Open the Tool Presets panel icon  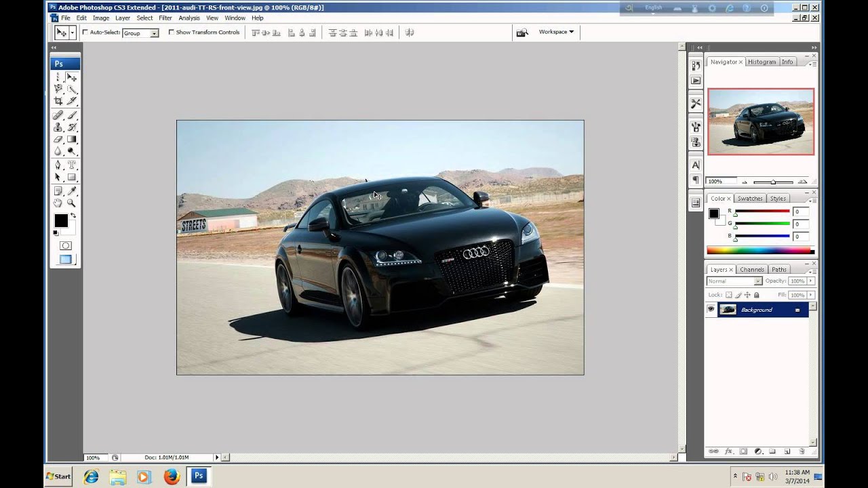[696, 103]
